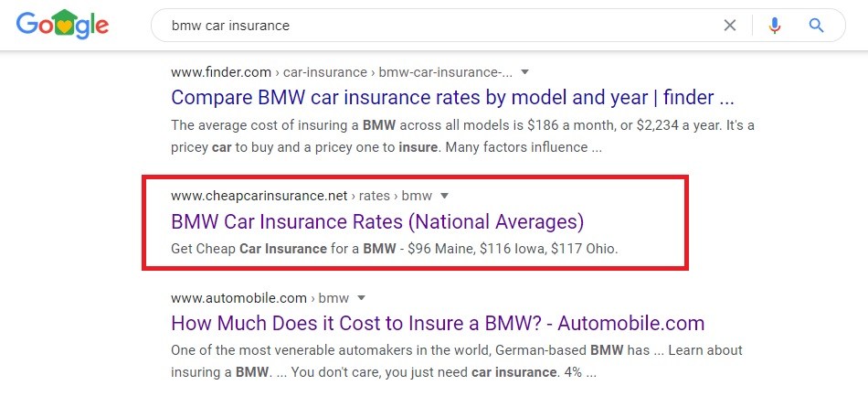Image resolution: width=868 pixels, height=407 pixels.
Task: Open the dropdown arrow next to the cheapcarinsurance.net URL
Action: point(444,196)
